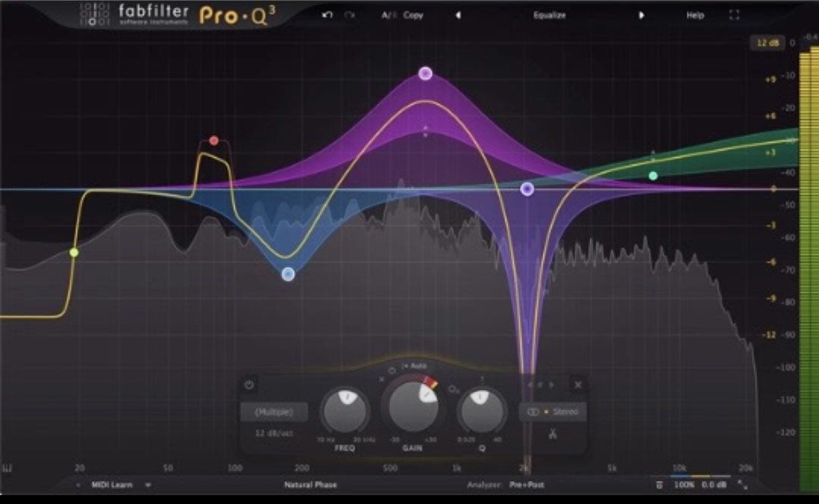Click the GAIN knob

(x=413, y=407)
